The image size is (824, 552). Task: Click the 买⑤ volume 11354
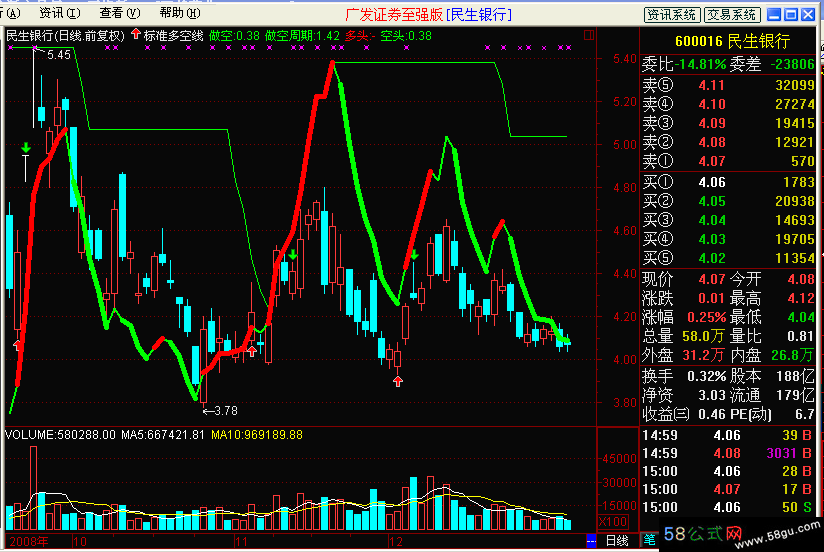click(795, 258)
